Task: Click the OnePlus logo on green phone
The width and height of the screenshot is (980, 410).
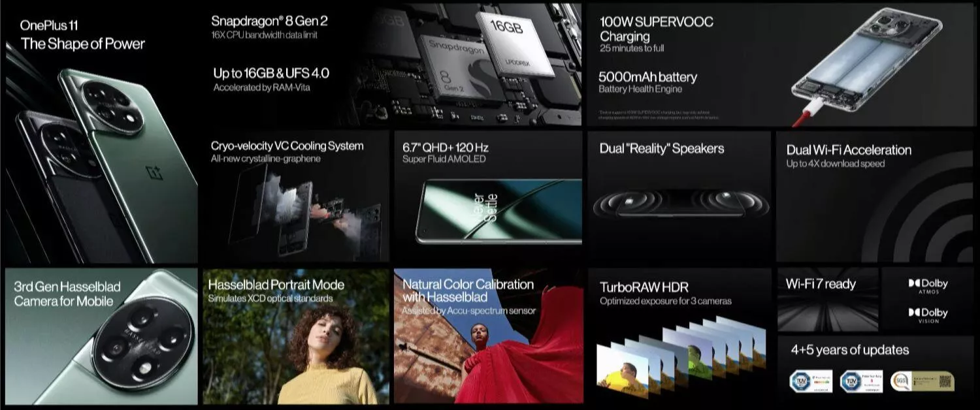Action: click(x=155, y=172)
